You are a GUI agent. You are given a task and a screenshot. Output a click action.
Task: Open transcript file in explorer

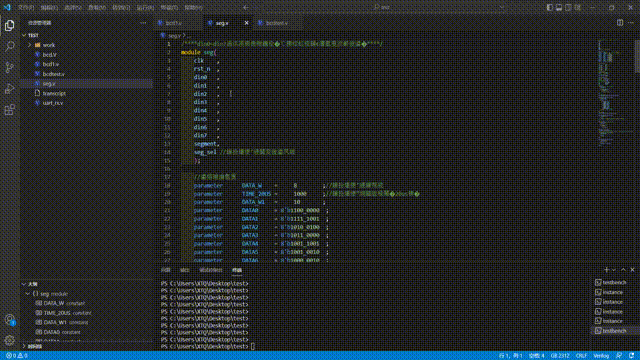coord(87,93)
